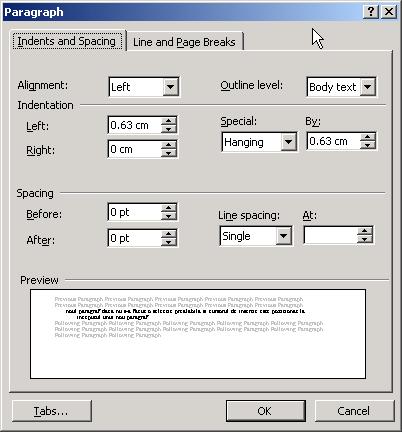Decrease the Left indentation with down arrow
This screenshot has height=432, width=402.
[169, 129]
